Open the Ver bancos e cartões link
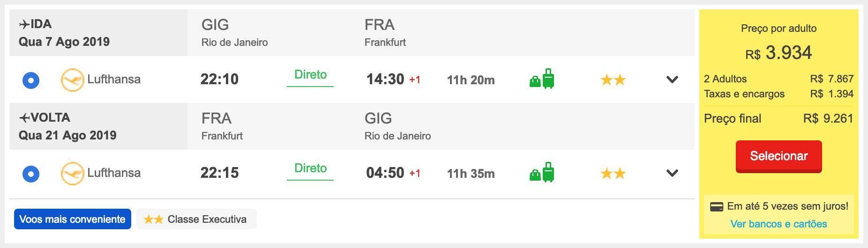The image size is (868, 248). pyautogui.click(x=779, y=224)
